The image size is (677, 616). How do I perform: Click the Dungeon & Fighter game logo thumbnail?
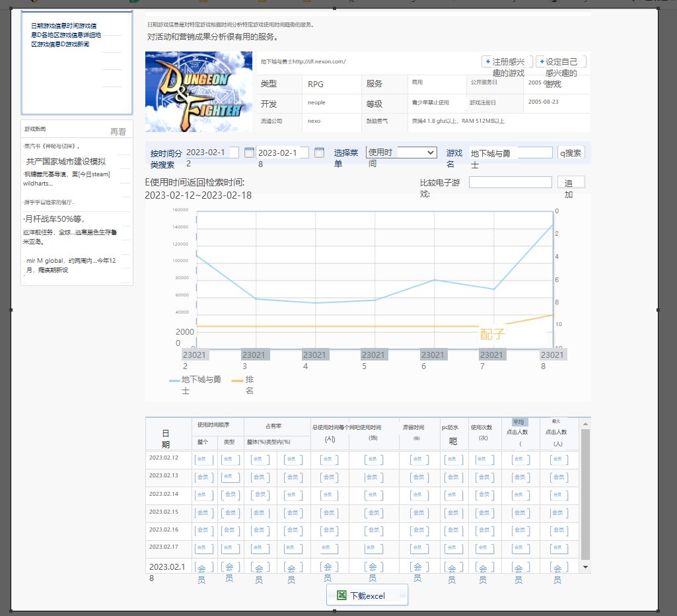tap(199, 92)
